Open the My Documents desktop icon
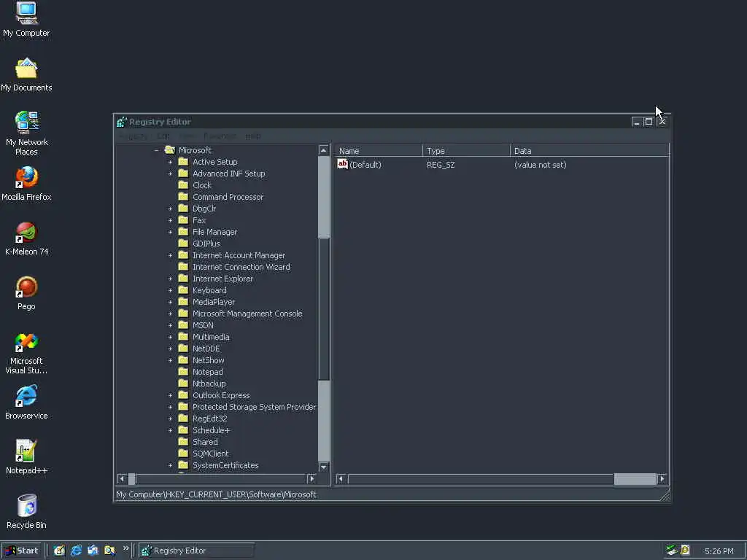 pos(26,75)
